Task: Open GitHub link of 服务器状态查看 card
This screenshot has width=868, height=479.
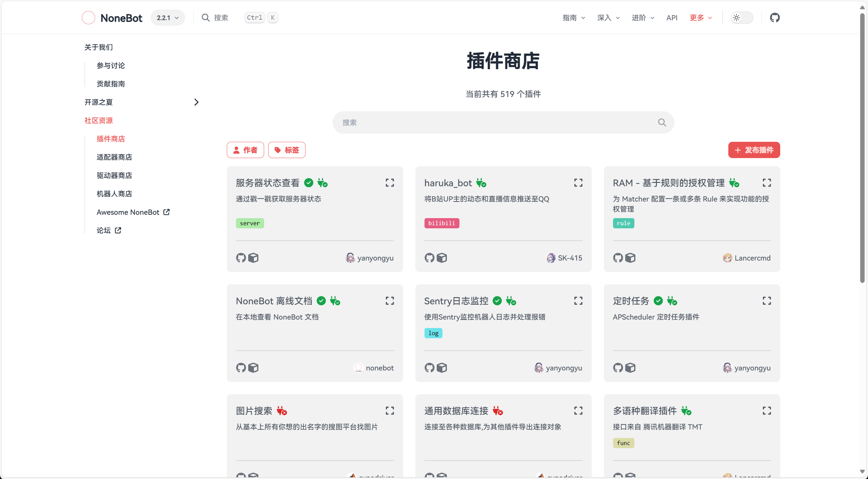Action: click(241, 258)
